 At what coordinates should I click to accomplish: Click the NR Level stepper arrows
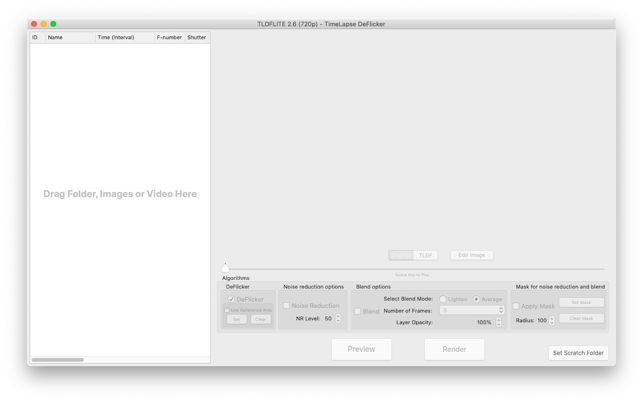click(x=338, y=319)
